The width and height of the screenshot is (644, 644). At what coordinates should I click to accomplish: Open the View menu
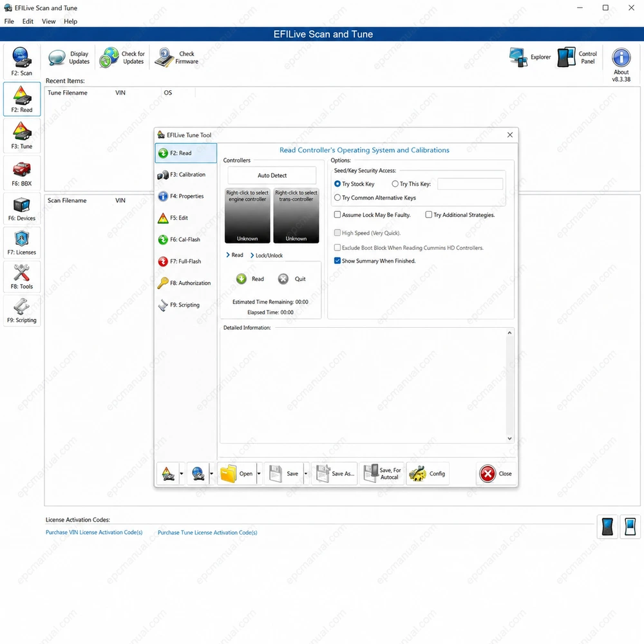(48, 21)
